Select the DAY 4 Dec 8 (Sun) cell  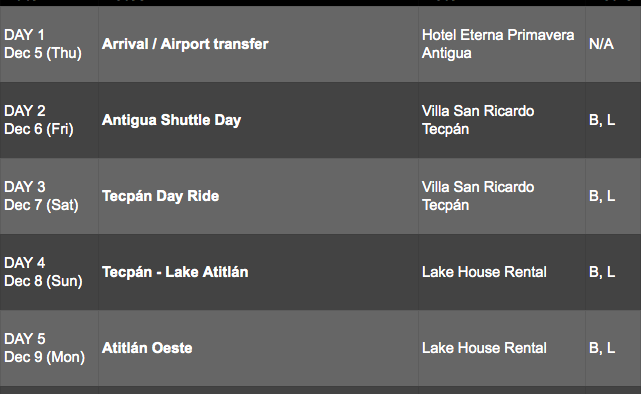coord(49,272)
